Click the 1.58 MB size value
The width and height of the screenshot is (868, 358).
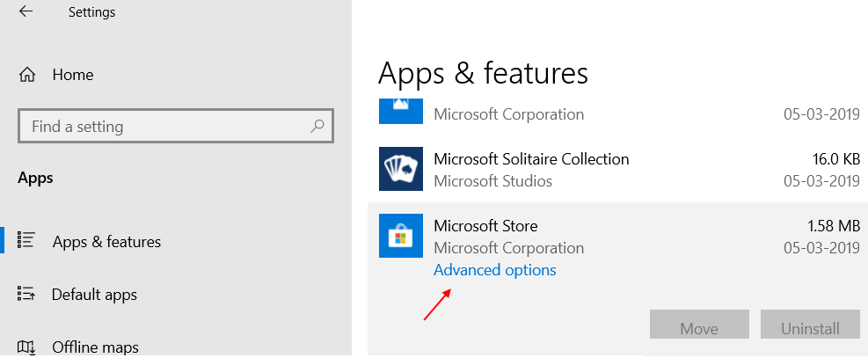pos(834,226)
